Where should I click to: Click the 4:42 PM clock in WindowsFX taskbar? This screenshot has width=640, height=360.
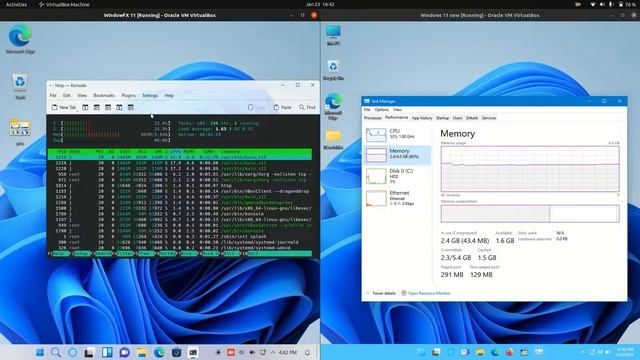coord(288,352)
